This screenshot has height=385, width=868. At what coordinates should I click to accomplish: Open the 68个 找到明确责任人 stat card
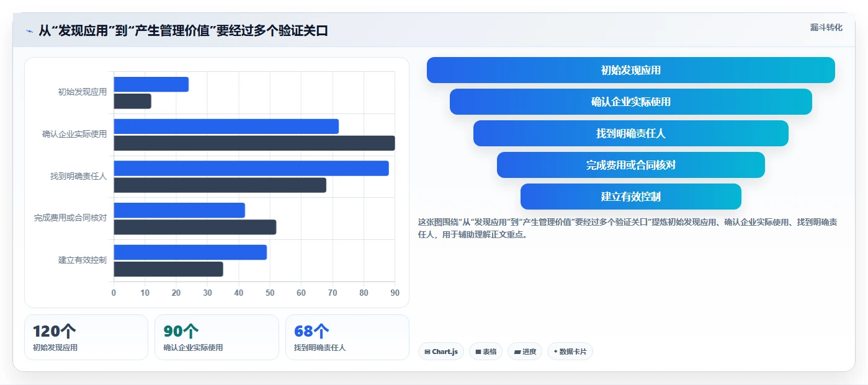click(347, 337)
